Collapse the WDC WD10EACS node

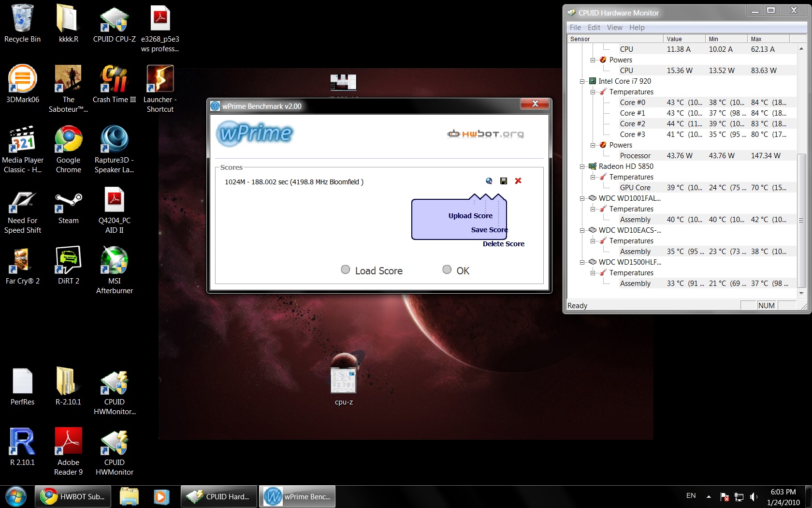[x=582, y=230]
